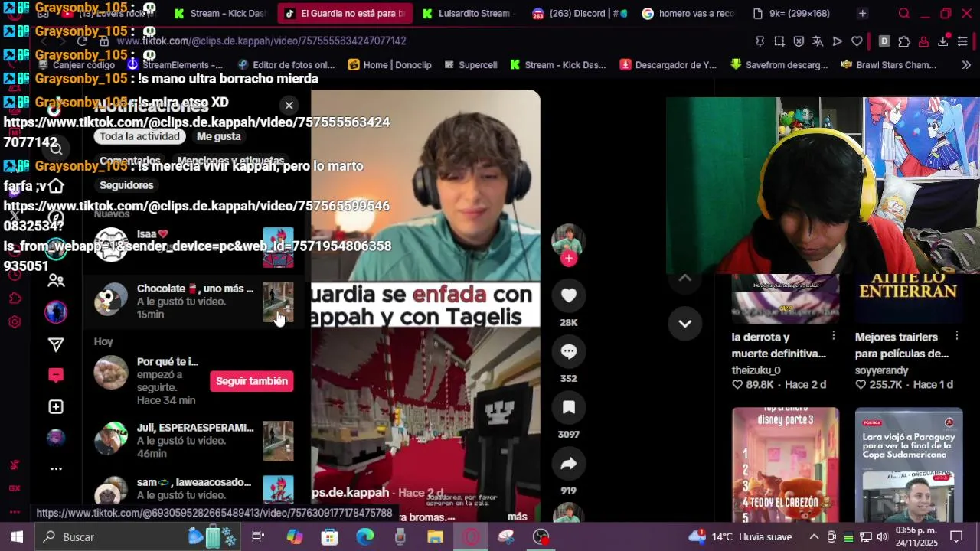Open TikTok sidebar search icon

(x=56, y=149)
